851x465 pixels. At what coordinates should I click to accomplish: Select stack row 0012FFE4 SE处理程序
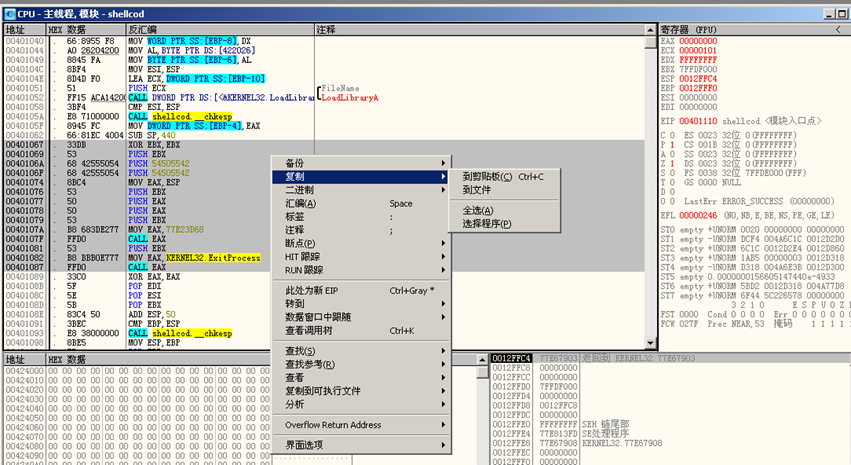pyautogui.click(x=669, y=434)
